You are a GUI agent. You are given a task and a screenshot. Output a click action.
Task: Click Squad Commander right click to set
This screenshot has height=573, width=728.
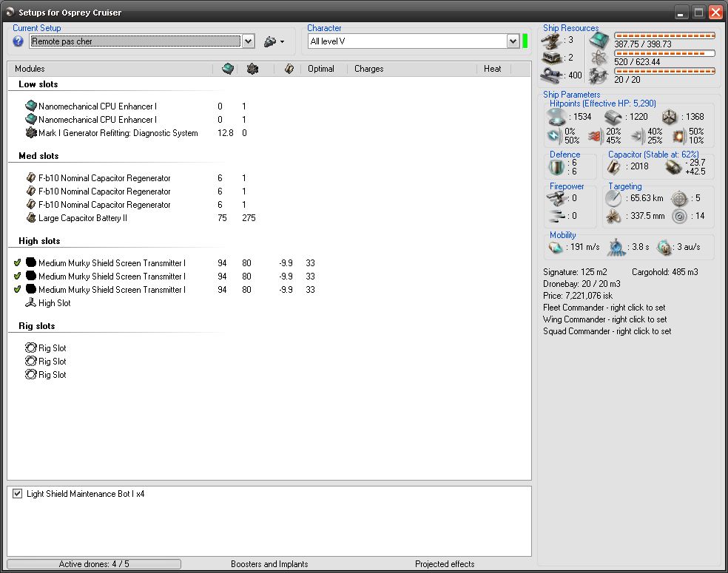pyautogui.click(x=607, y=330)
